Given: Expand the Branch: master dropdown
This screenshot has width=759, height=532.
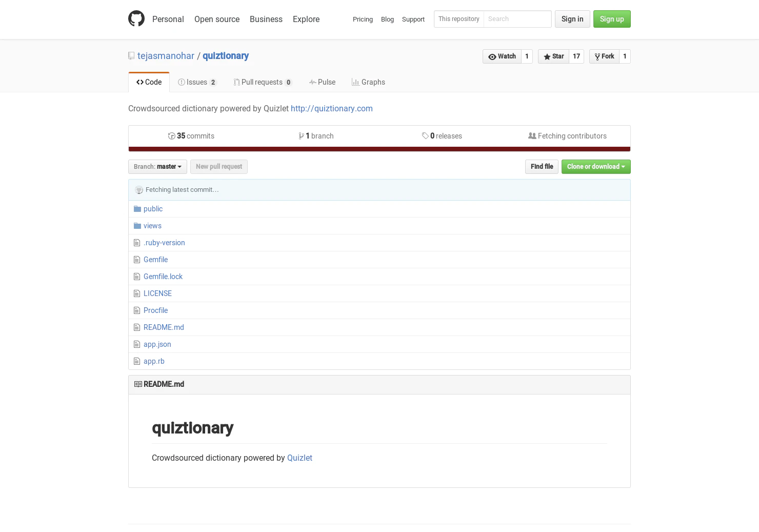Looking at the screenshot, I should [157, 166].
